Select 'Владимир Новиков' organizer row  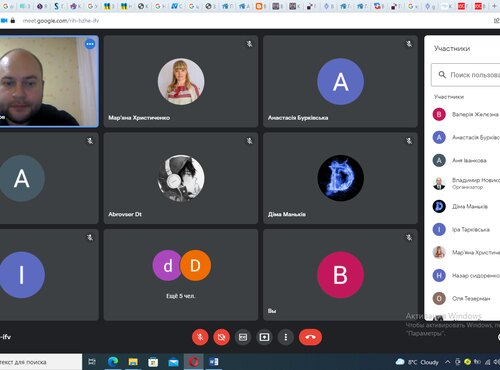tap(465, 183)
